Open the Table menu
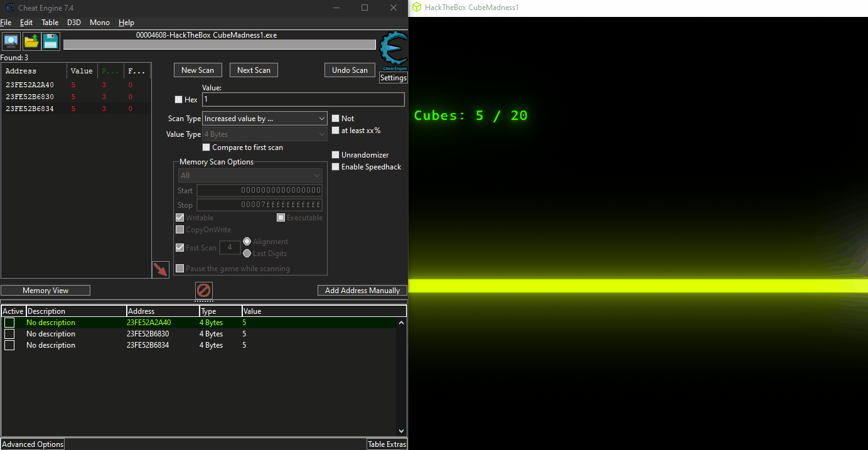This screenshot has height=450, width=868. coord(50,23)
